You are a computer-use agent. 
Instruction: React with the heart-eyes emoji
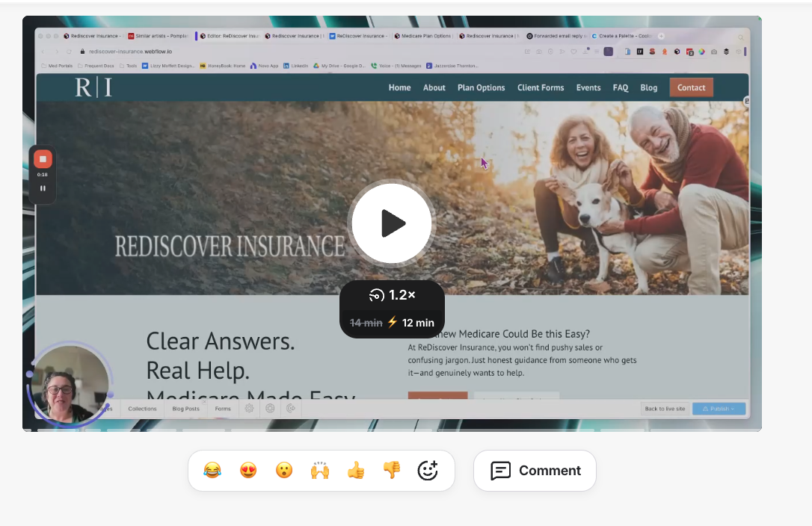pos(248,470)
